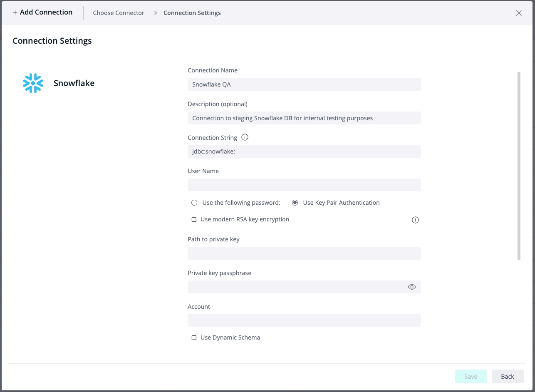Click the Add Connection title
Viewport: 535px width, 392px height.
[x=42, y=12]
